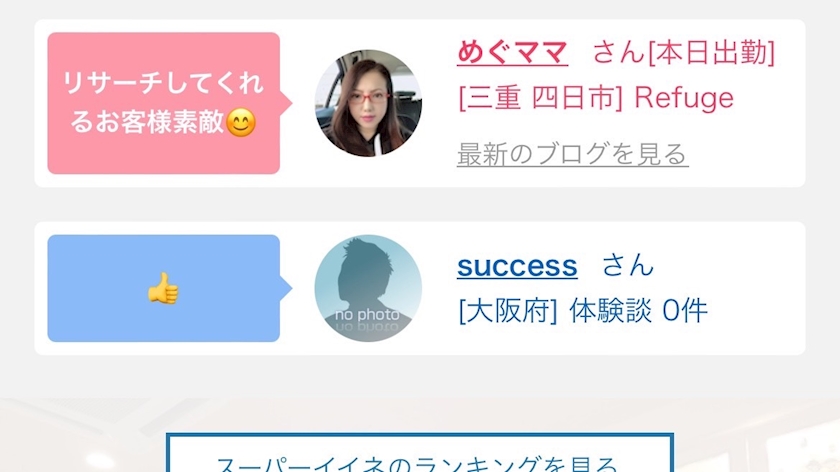Click the さん honorific next to success
This screenshot has height=472, width=840.
coord(628,265)
